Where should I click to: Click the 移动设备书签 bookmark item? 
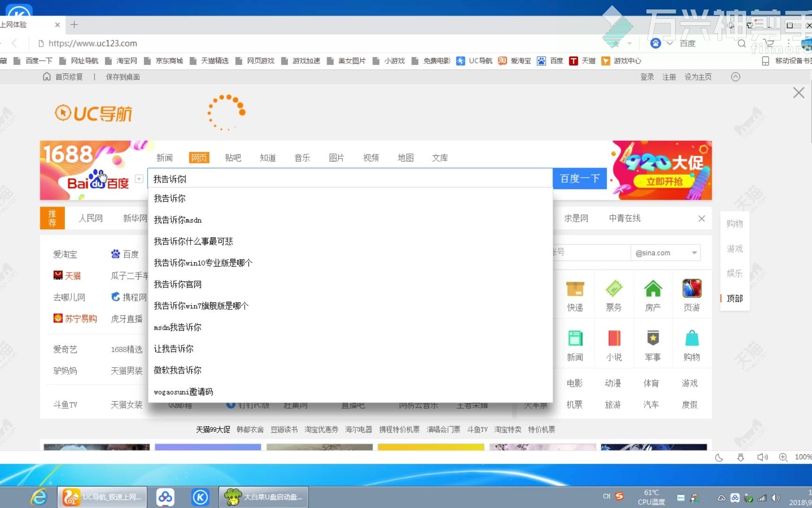(x=787, y=61)
